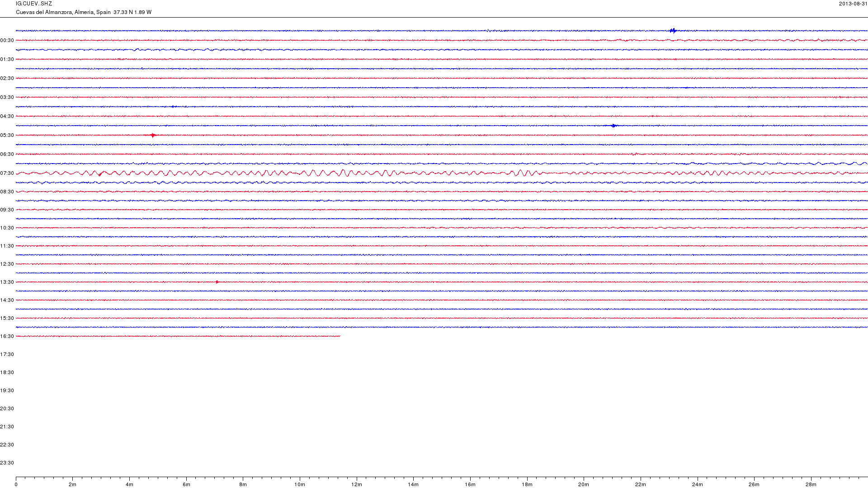This screenshot has width=868, height=488.
Task: Click the 12:30 time label
Action: point(7,264)
